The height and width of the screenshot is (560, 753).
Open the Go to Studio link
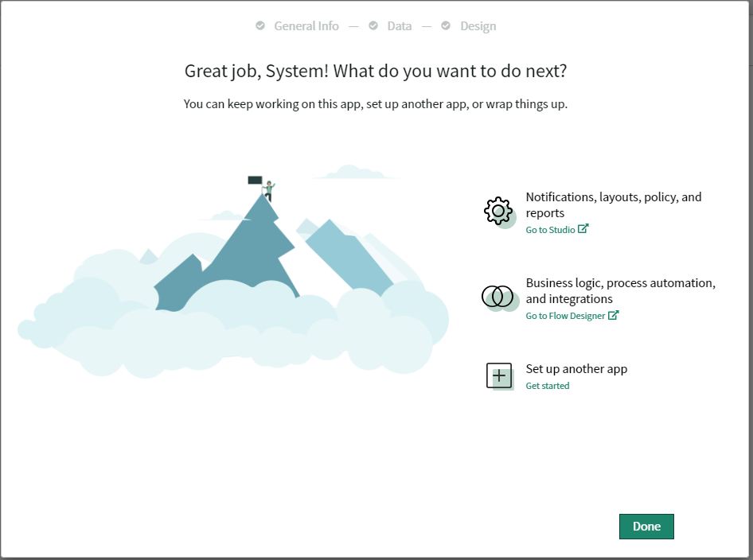point(550,230)
